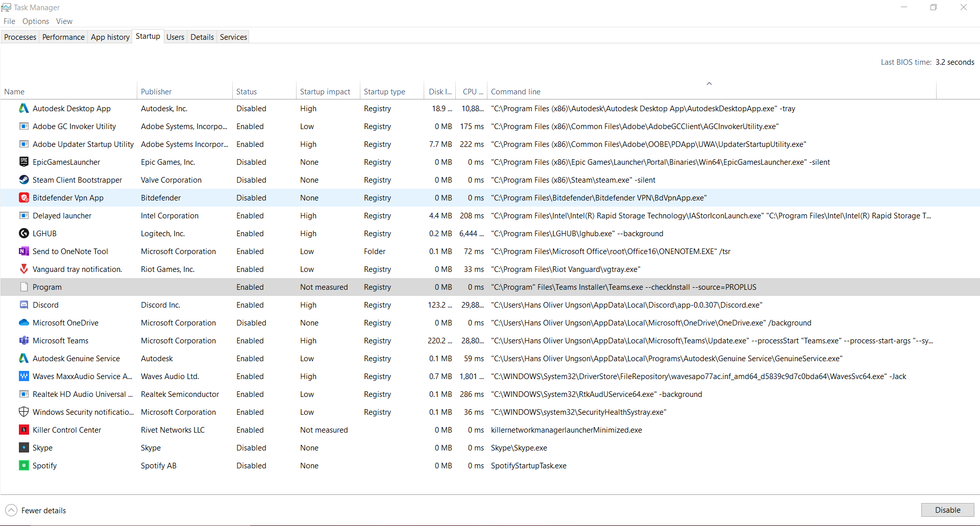Select the Bitdefender Vpn App icon
The width and height of the screenshot is (980, 526).
coord(23,198)
